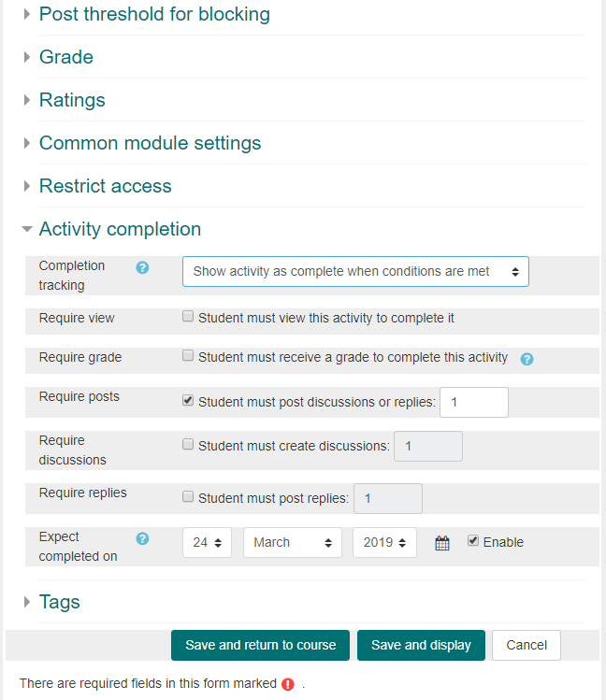The image size is (606, 700).
Task: Open the Completion tracking dropdown
Action: 355,271
